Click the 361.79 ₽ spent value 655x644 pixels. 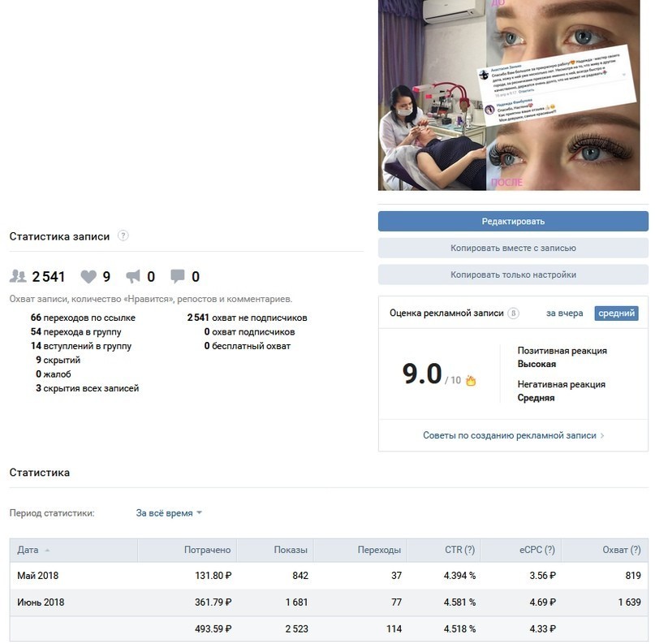pyautogui.click(x=213, y=603)
